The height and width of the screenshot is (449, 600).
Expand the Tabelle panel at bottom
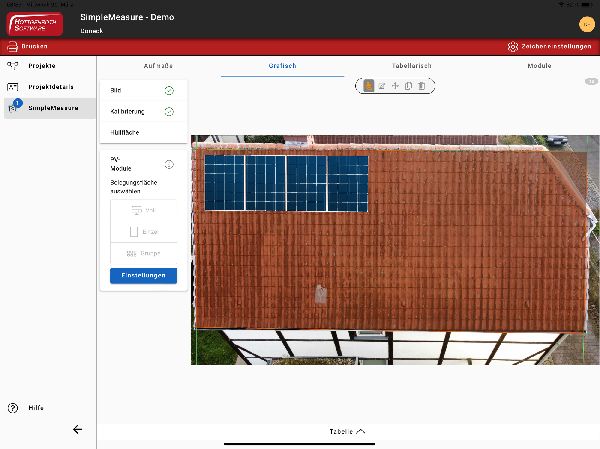pyautogui.click(x=347, y=431)
